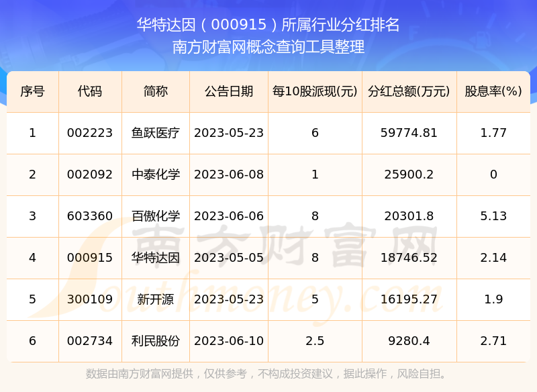Click total dividend 25900.2
Viewport: 537px width, 392px height.
tap(409, 175)
